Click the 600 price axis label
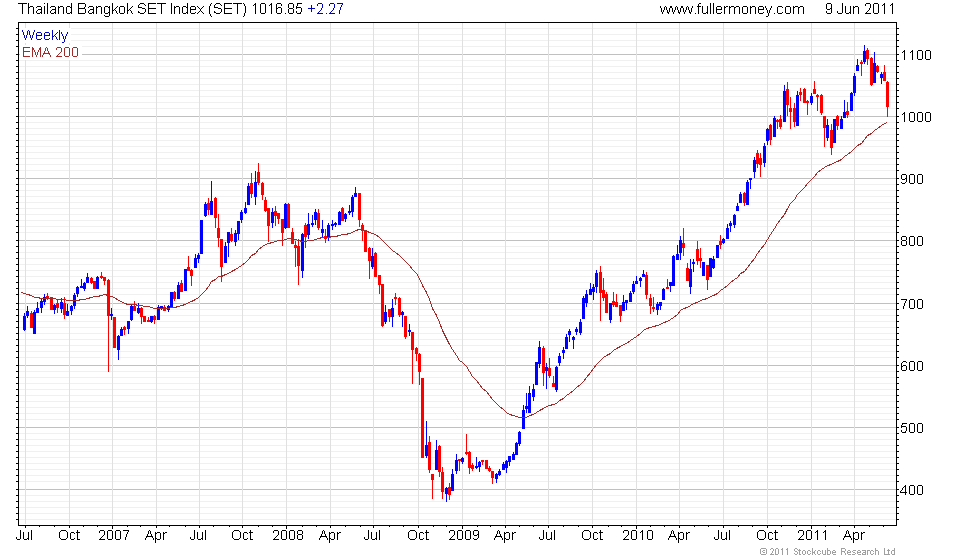Image resolution: width=980 pixels, height=560 pixels. tap(912, 366)
